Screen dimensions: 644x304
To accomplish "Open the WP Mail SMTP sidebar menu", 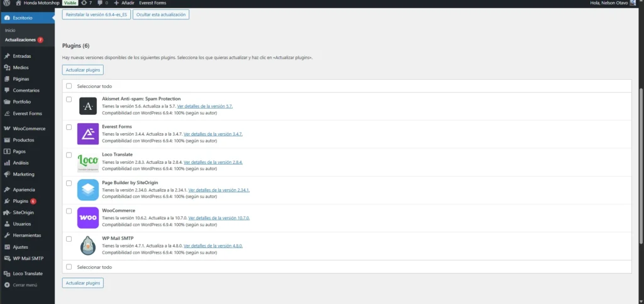I will pyautogui.click(x=28, y=258).
